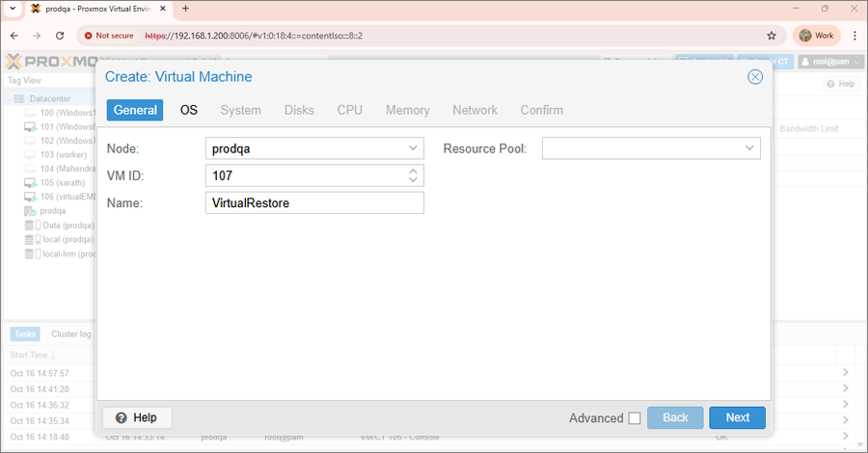
Task: Close the prodqa Proxmox browser tab
Action: pos(163,9)
